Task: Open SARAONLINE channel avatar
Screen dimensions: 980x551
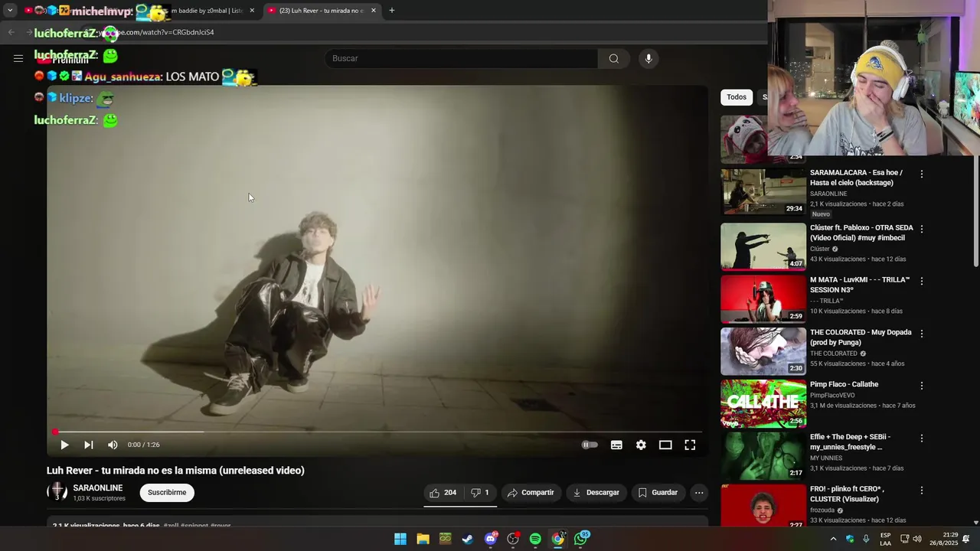Action: point(57,492)
